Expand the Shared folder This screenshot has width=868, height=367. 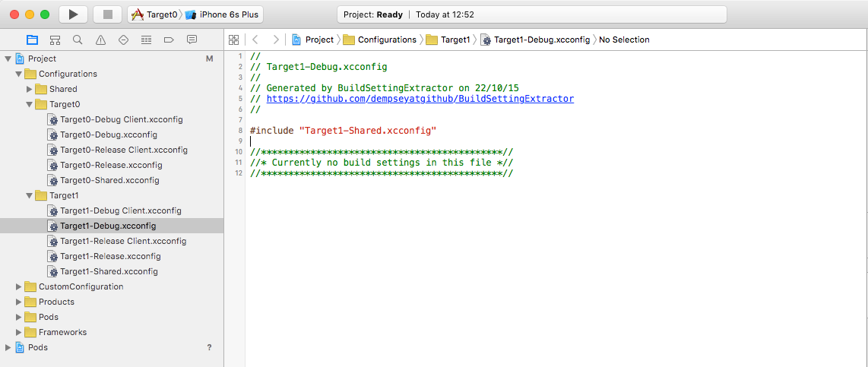click(x=30, y=89)
